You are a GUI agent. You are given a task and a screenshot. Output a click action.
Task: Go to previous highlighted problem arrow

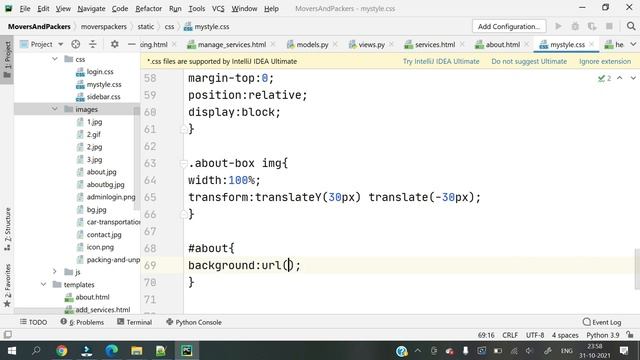[620, 78]
